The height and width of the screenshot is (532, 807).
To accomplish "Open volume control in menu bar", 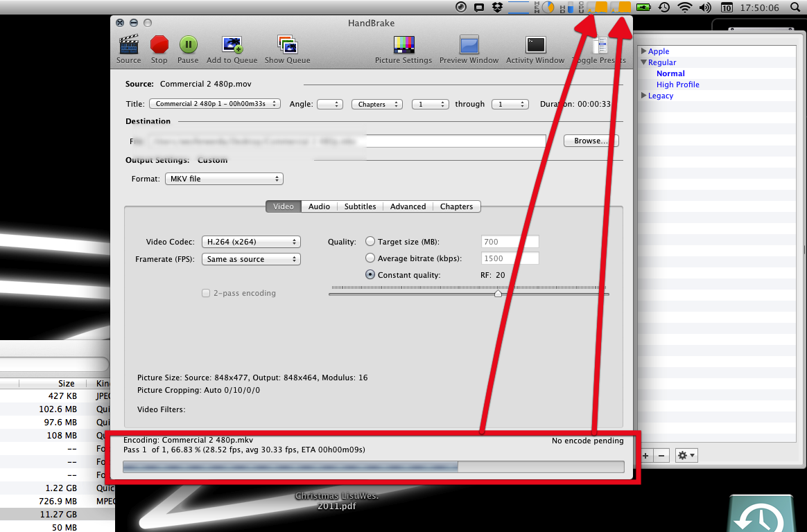I will pyautogui.click(x=705, y=7).
